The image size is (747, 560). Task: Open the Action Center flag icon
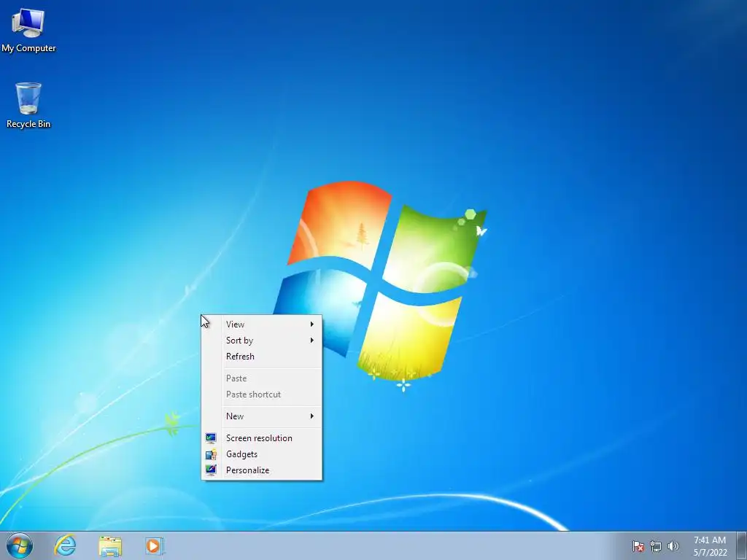pyautogui.click(x=638, y=546)
